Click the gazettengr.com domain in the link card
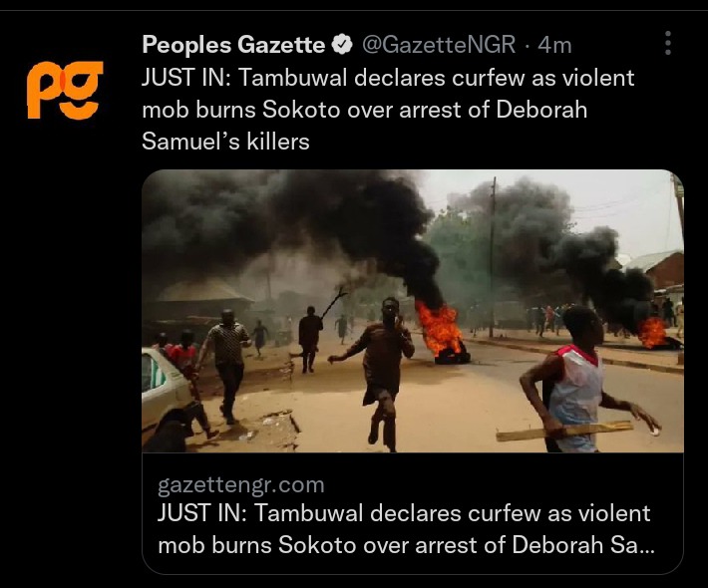The width and height of the screenshot is (708, 588). pos(241,485)
